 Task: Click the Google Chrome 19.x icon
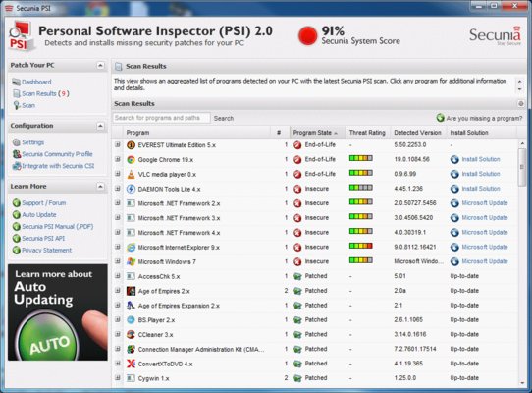click(131, 160)
